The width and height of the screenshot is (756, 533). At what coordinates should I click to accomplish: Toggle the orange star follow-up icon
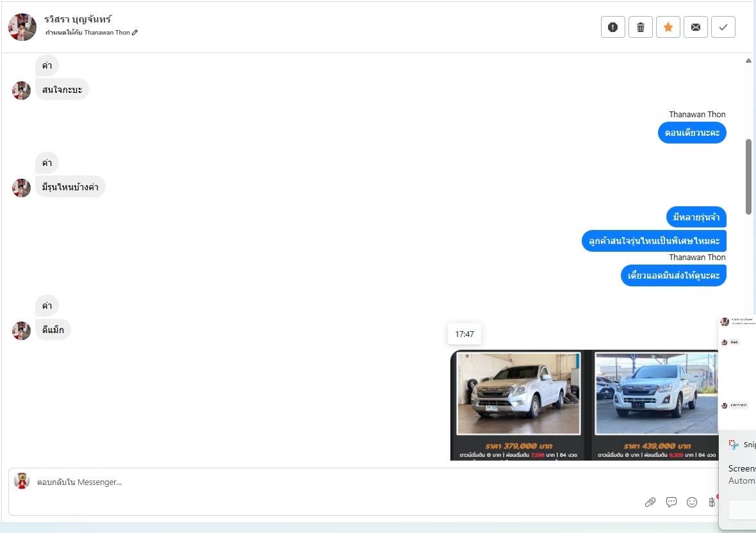(668, 27)
